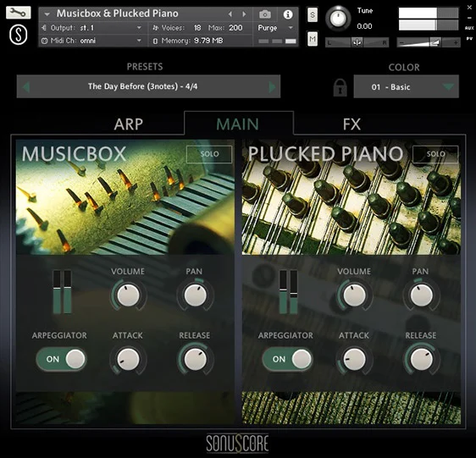Click the Max voices value 200

click(235, 28)
